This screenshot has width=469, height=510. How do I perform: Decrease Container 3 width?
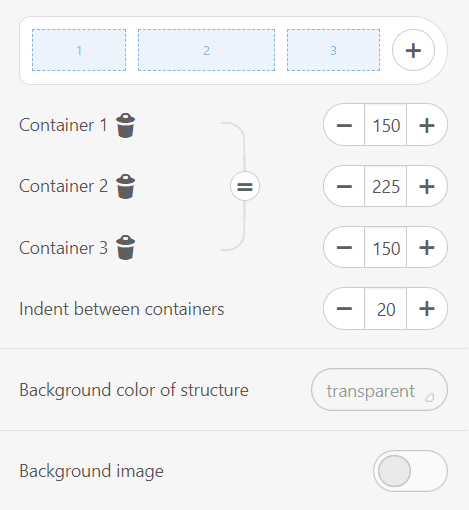point(344,247)
